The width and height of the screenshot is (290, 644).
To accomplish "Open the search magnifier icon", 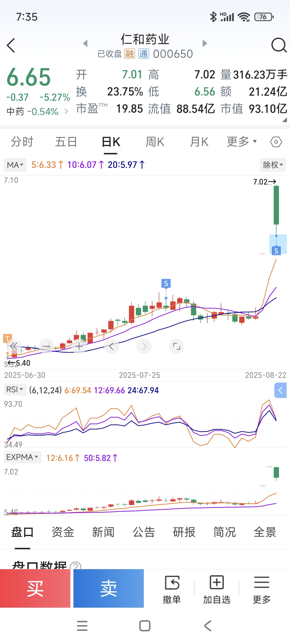I will tap(279, 45).
